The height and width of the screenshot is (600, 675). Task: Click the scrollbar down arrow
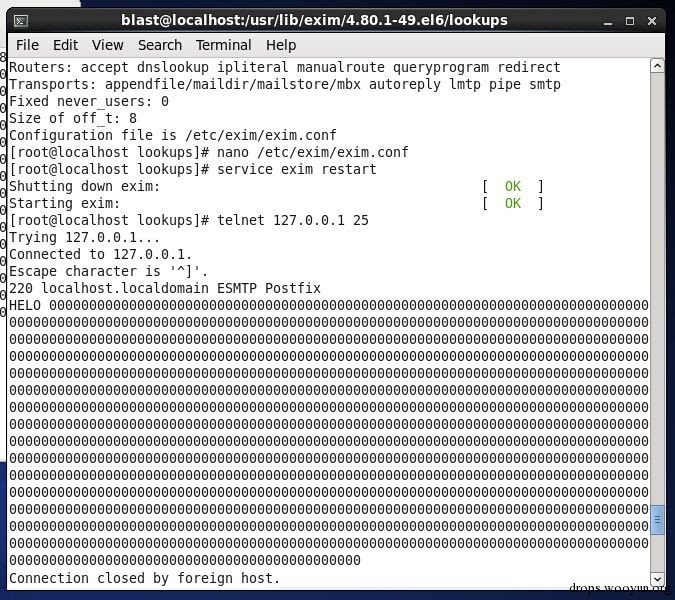click(x=657, y=579)
